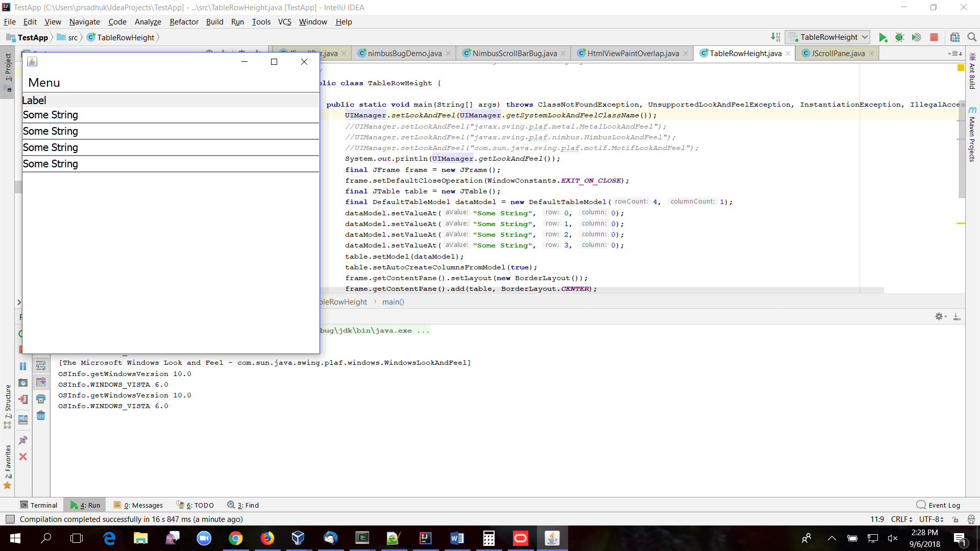Show hidden editor tabs list dropdown
The image size is (980, 551).
954,54
